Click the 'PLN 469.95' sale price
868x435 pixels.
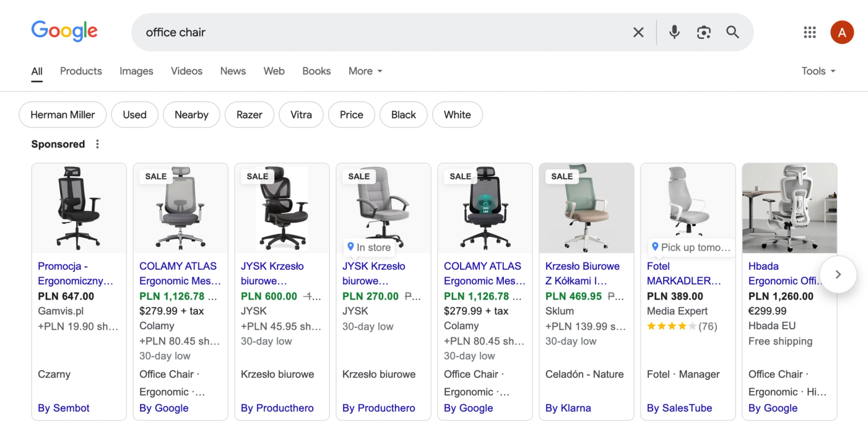pyautogui.click(x=574, y=297)
